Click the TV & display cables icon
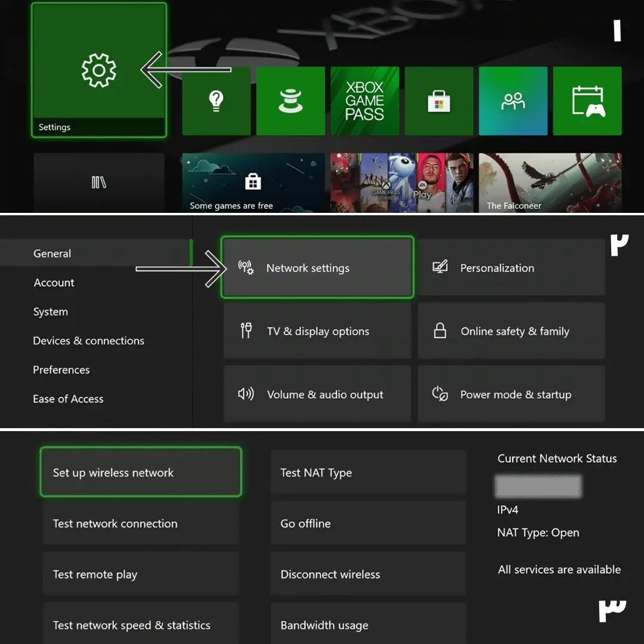Image resolution: width=644 pixels, height=644 pixels. [x=246, y=330]
